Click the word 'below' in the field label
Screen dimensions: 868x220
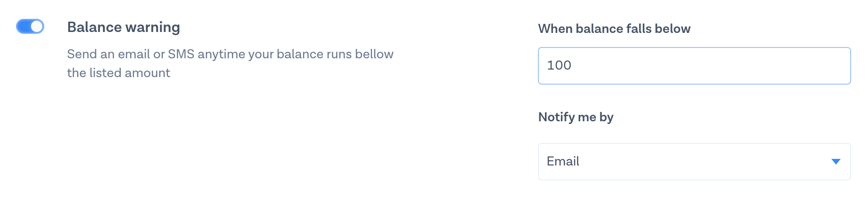[673, 29]
